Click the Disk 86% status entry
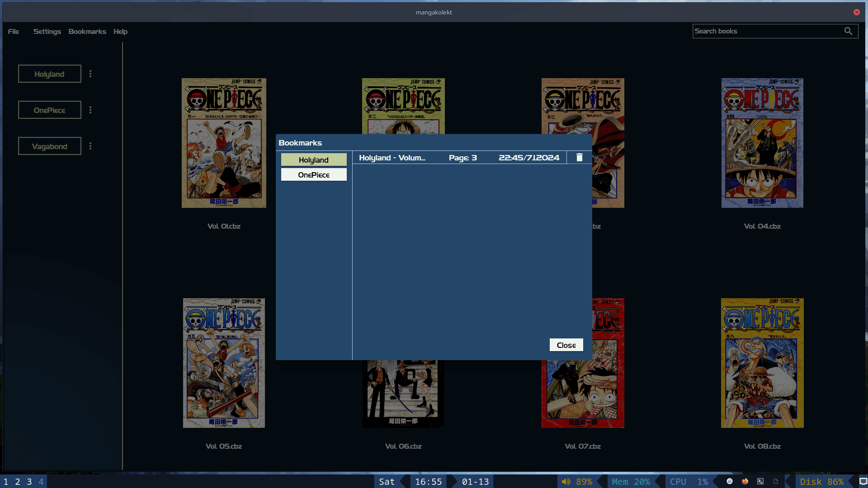 tap(822, 482)
